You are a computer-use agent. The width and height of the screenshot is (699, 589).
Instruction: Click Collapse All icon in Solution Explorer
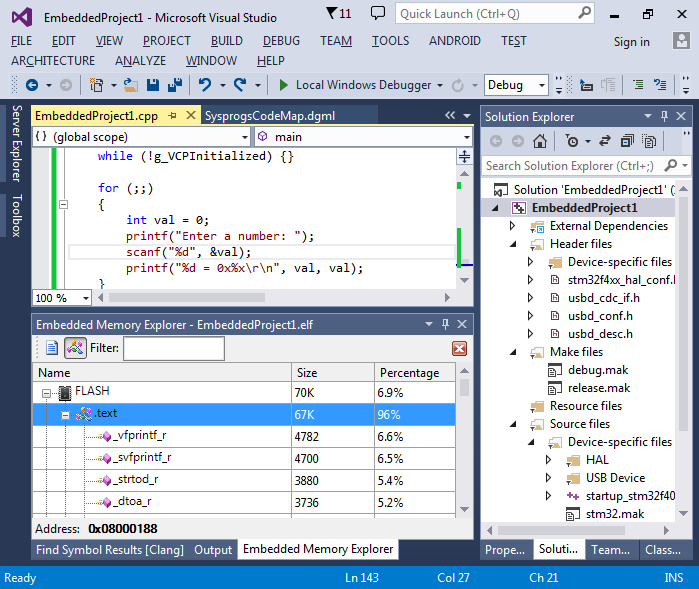(x=627, y=141)
